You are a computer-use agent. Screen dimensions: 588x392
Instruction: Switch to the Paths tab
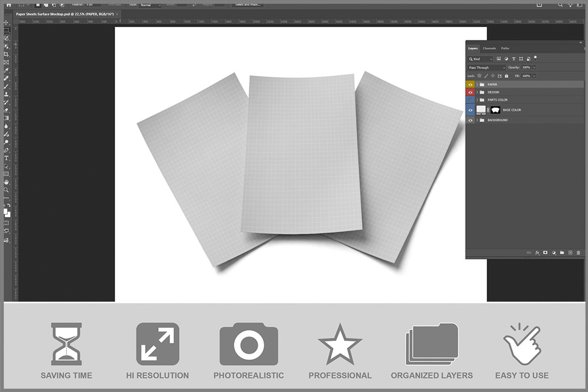point(505,49)
